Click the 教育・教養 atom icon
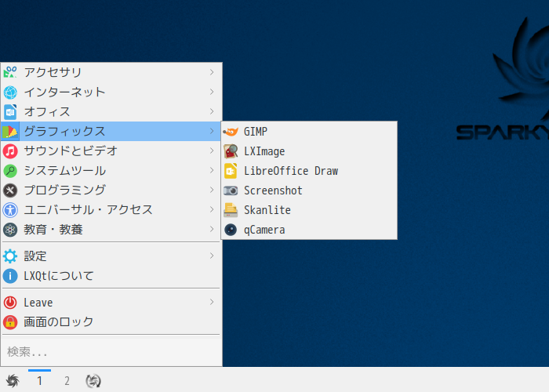549x392 pixels. [10, 230]
